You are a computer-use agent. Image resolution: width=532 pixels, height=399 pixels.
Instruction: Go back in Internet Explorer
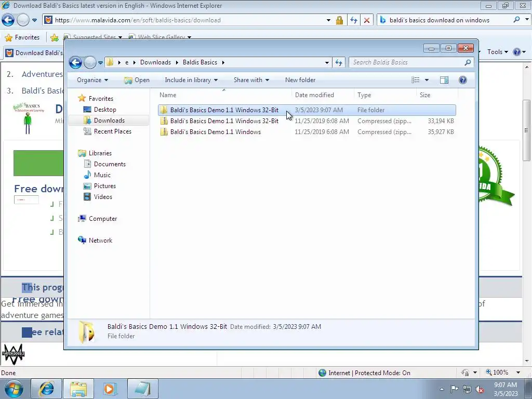point(8,20)
